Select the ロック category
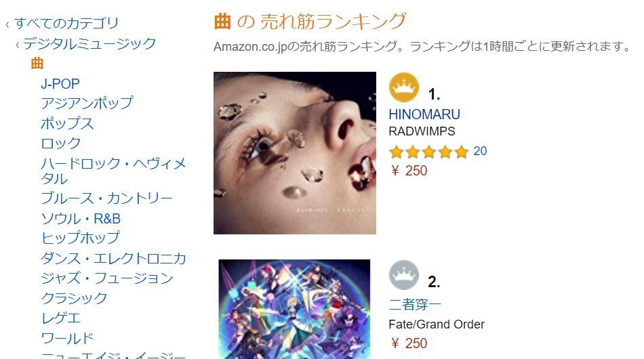644x359 pixels. coord(61,143)
